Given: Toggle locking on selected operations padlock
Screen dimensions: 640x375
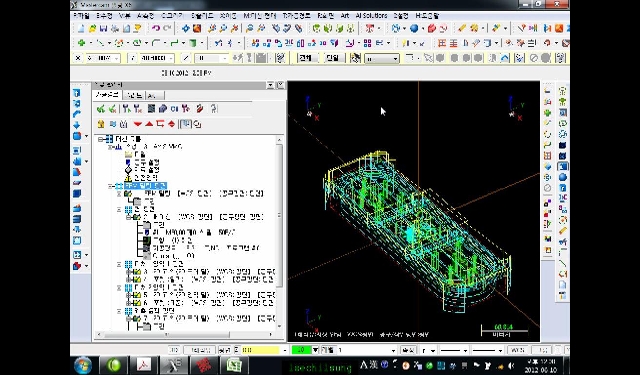Looking at the screenshot, I should [x=101, y=124].
